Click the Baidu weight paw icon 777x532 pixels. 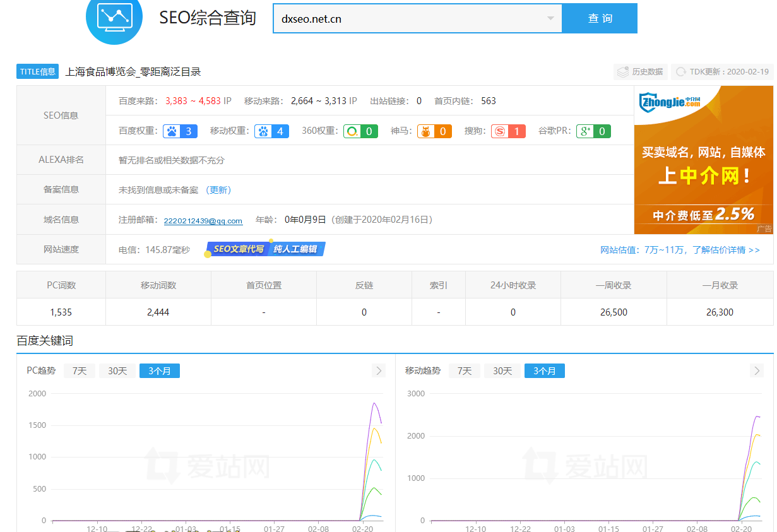pos(172,131)
